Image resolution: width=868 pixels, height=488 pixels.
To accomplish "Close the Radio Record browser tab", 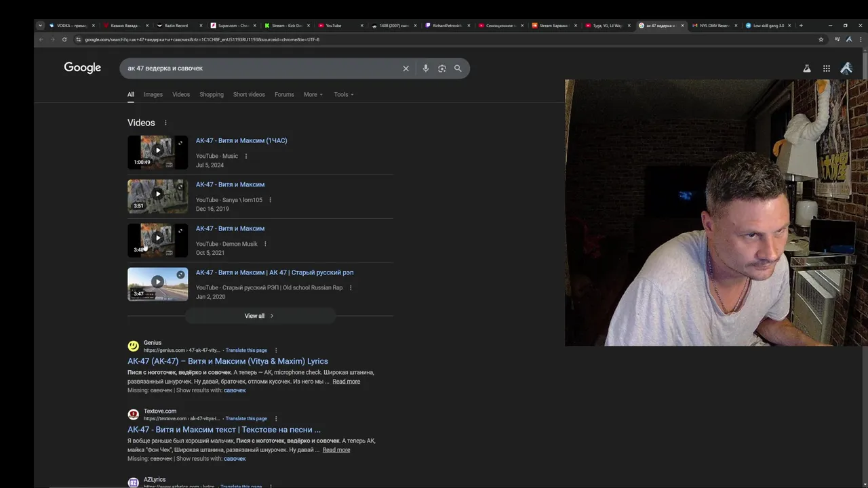I will 201,26.
